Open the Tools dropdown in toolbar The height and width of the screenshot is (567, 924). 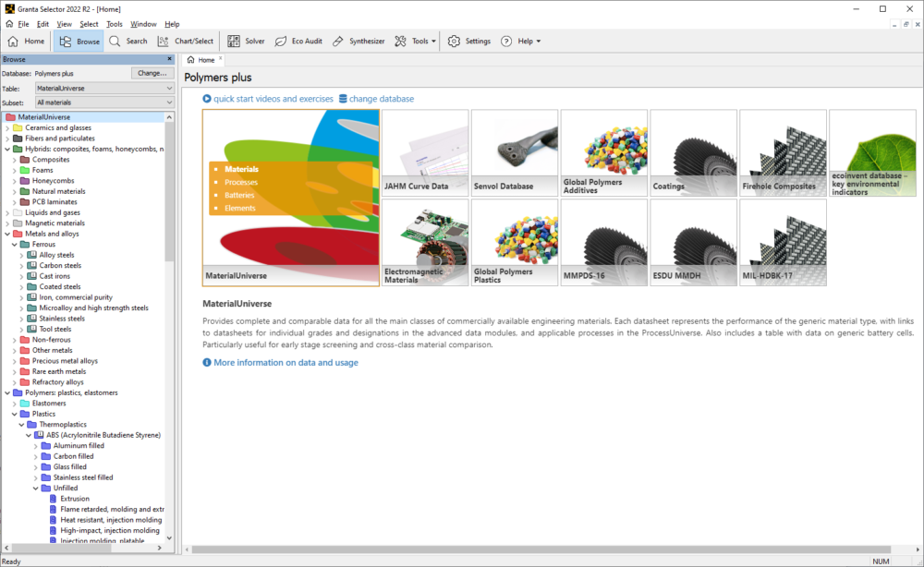[416, 42]
